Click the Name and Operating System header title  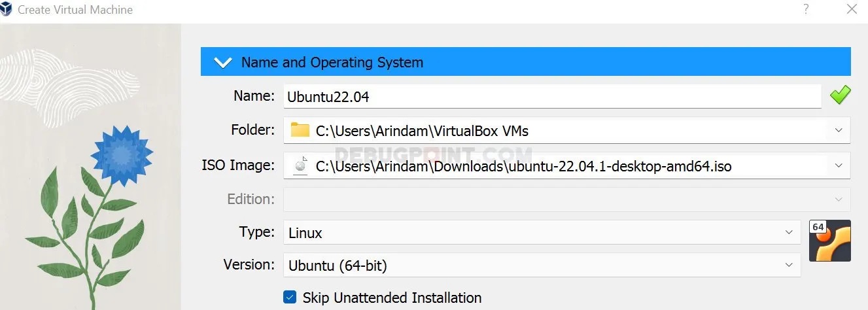[x=332, y=63]
